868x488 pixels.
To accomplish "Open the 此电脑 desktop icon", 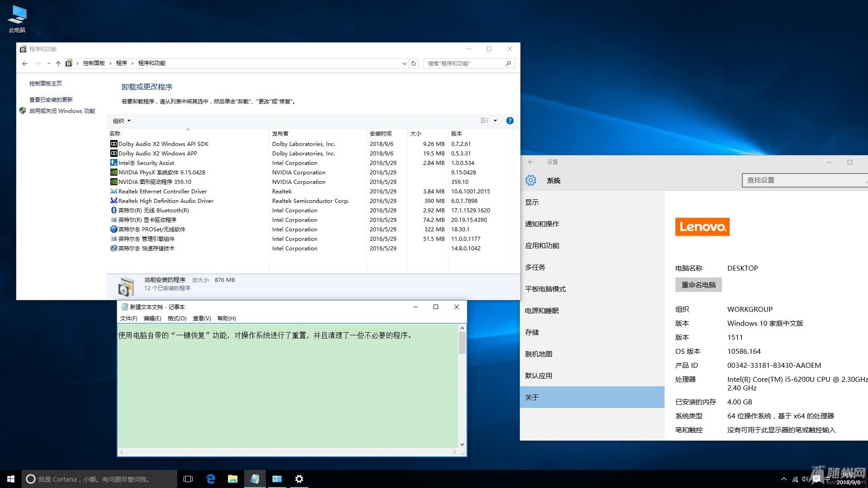I will click(17, 19).
